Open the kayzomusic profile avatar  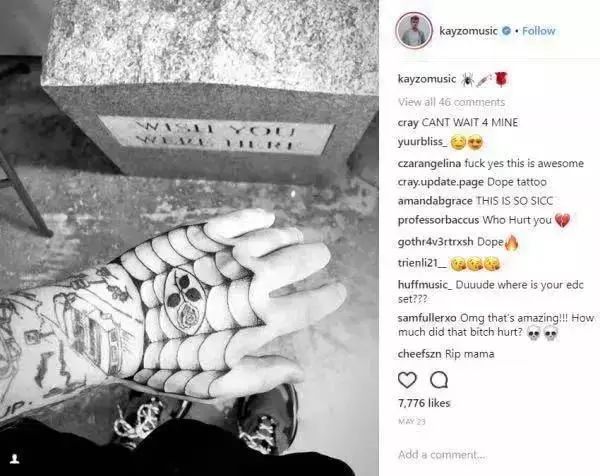click(414, 31)
